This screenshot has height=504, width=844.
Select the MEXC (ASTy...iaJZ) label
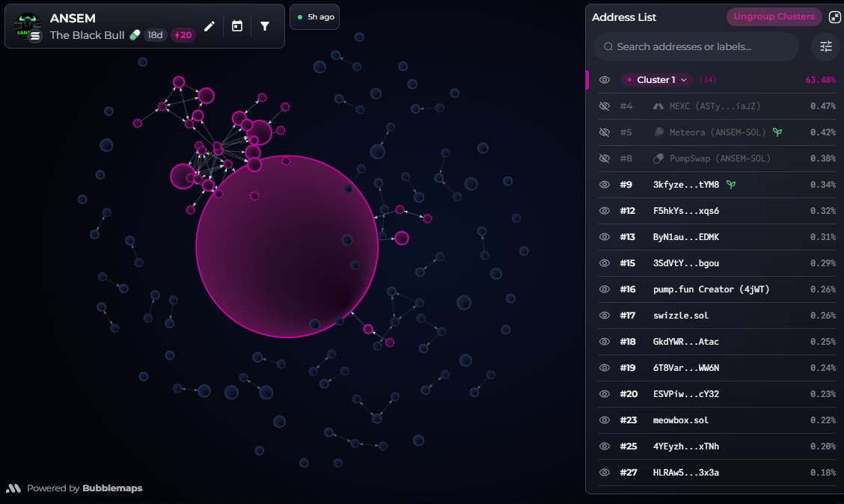[715, 106]
